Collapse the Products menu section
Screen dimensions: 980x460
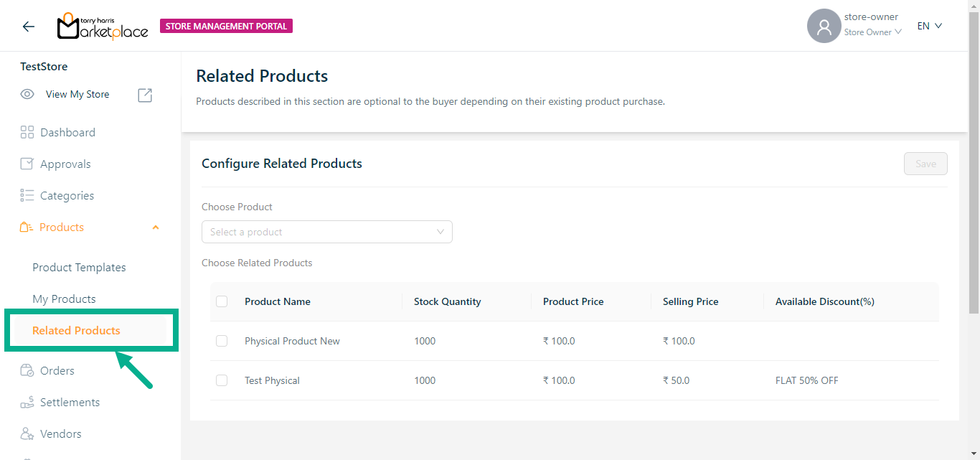(x=156, y=227)
